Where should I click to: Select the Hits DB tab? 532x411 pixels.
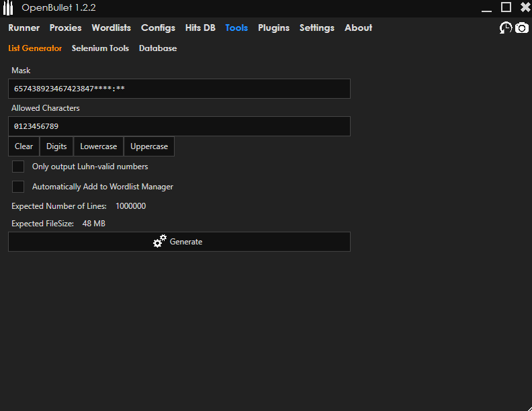[200, 28]
